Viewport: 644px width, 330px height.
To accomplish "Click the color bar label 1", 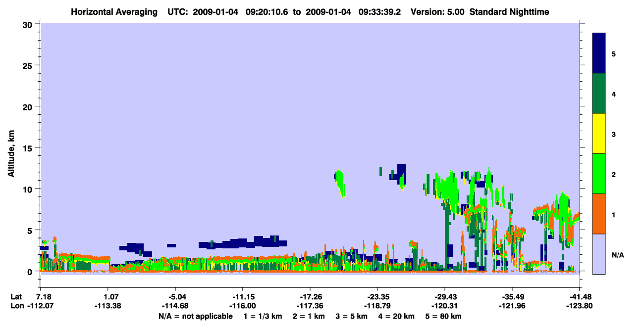I will pyautogui.click(x=614, y=214).
